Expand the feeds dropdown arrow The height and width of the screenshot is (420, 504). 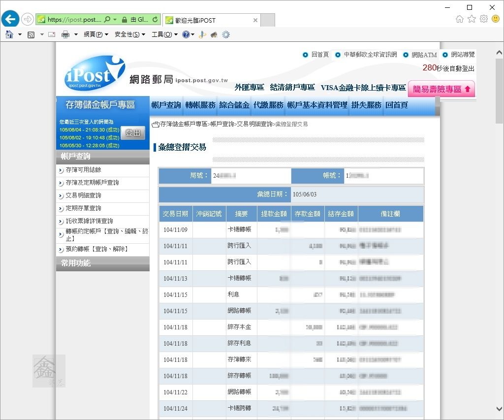click(42, 34)
